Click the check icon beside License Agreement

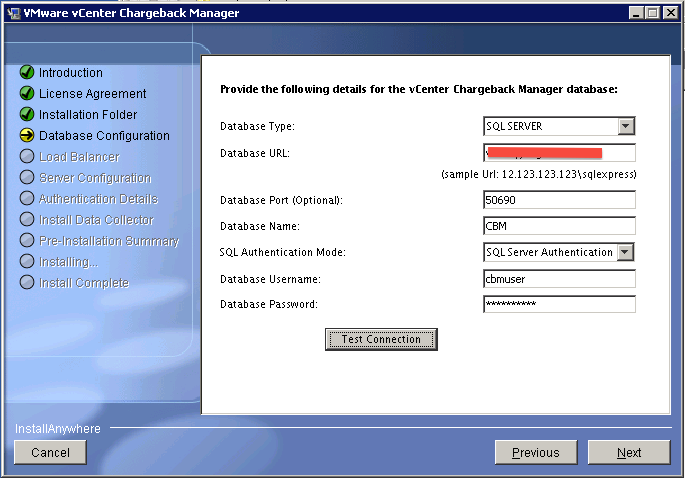tap(27, 94)
